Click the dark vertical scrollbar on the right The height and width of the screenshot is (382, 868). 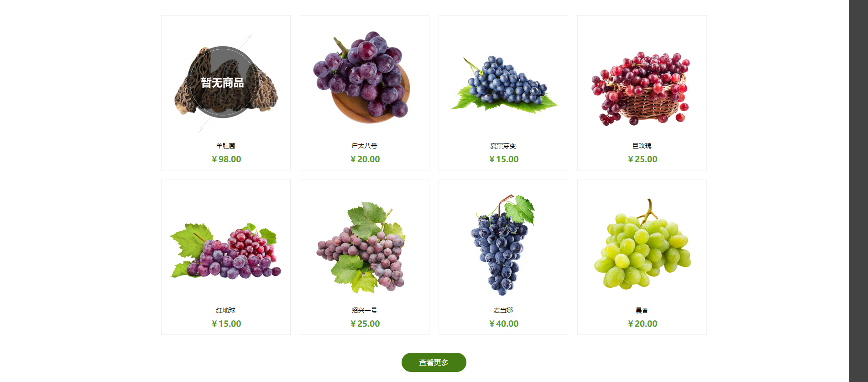click(x=858, y=191)
